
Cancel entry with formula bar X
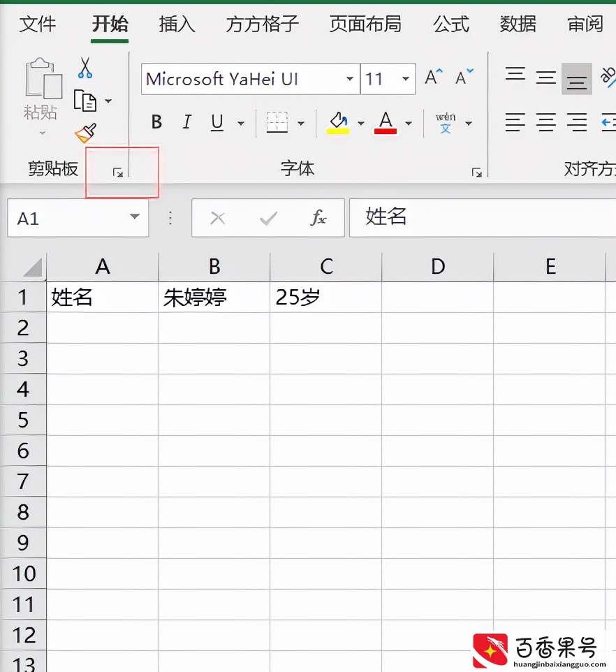[x=218, y=219]
